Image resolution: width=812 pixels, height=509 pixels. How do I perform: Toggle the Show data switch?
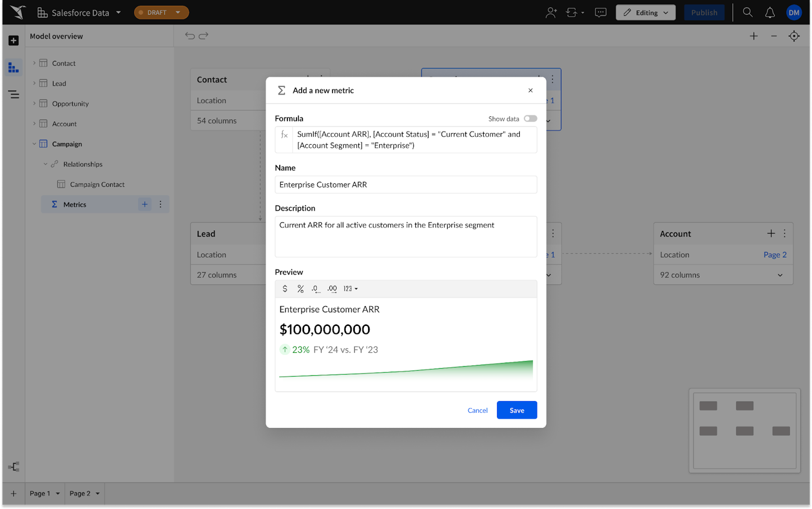click(x=530, y=118)
